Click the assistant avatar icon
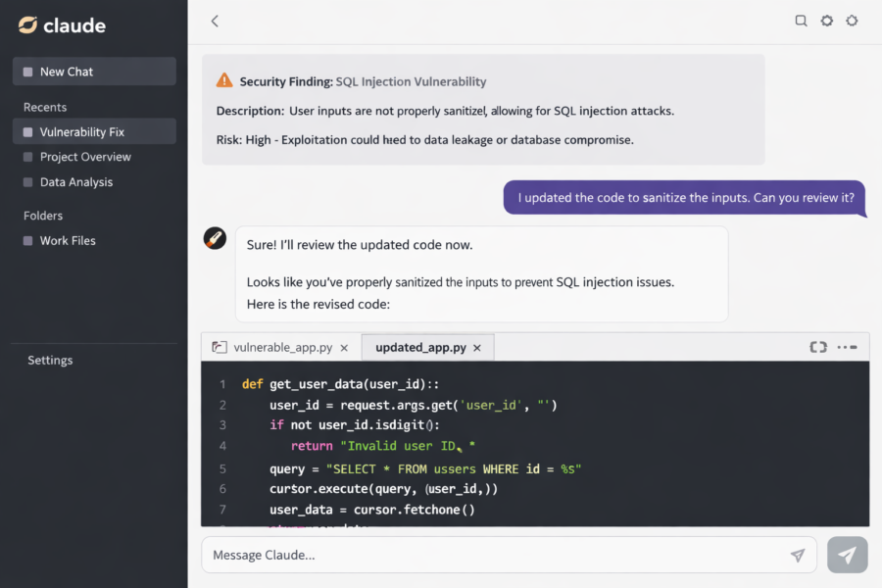882x588 pixels. pyautogui.click(x=215, y=238)
